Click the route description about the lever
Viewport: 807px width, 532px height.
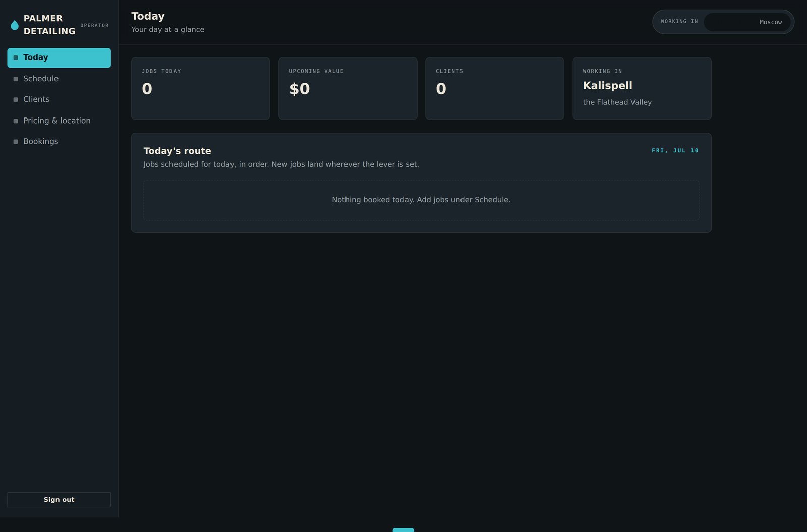[x=281, y=164]
